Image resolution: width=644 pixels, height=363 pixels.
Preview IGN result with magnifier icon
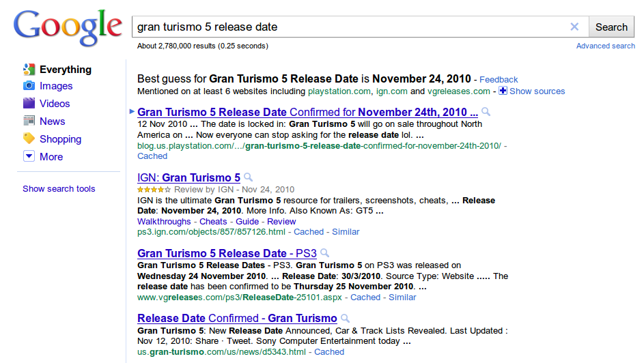tap(248, 177)
